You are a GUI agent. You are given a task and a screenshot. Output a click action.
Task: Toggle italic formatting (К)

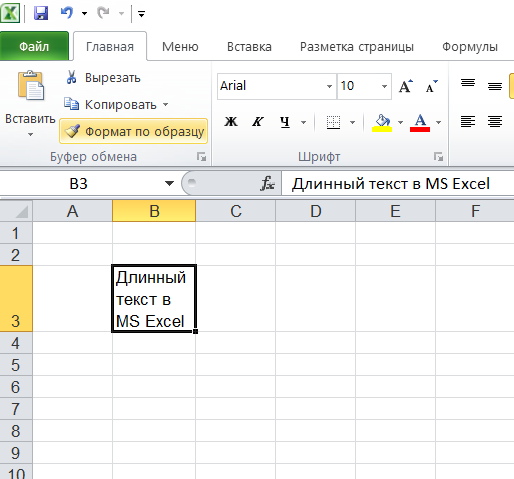click(x=257, y=122)
